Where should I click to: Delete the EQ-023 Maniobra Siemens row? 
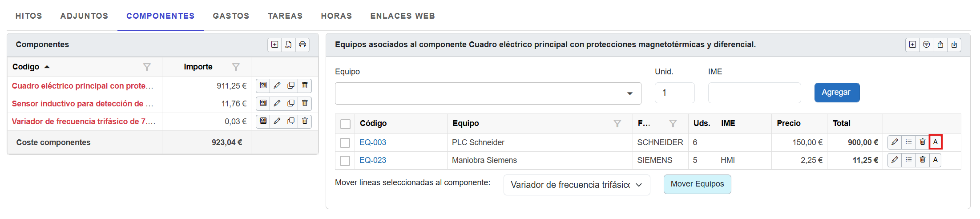pos(923,160)
